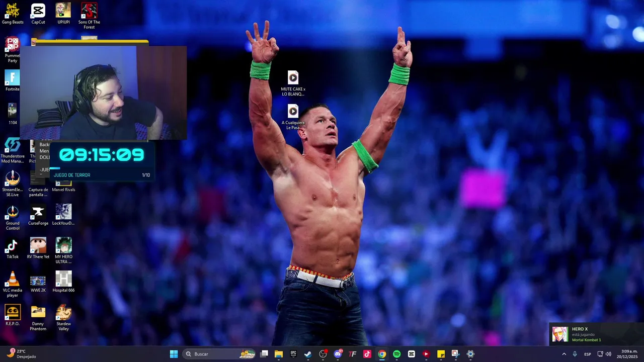Select the Hospital 666 desktop icon

point(63,282)
